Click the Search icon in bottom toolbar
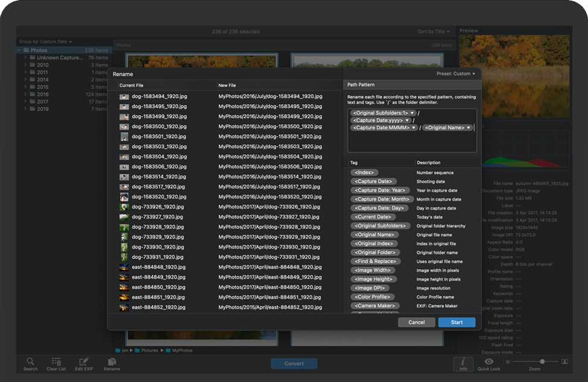Image resolution: width=588 pixels, height=382 pixels. click(x=30, y=362)
